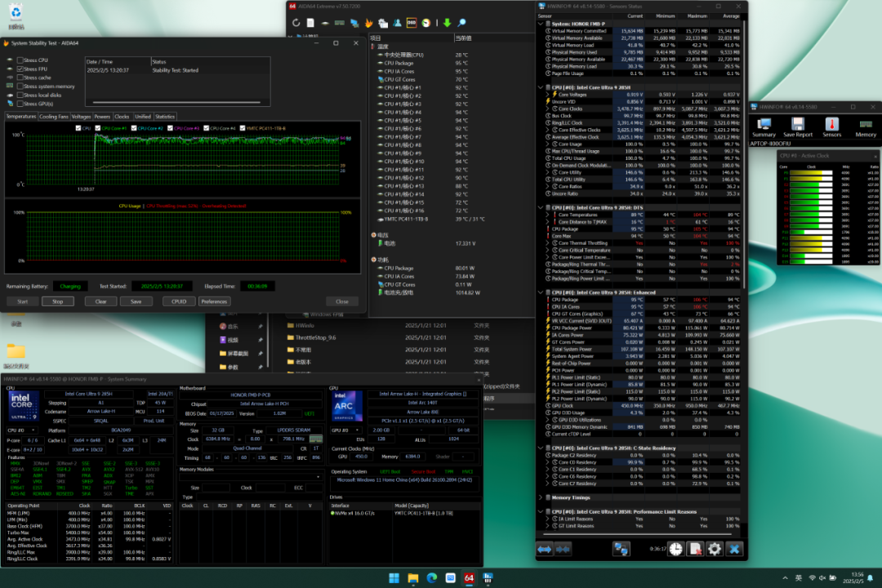Viewport: 882px width, 588px height.
Task: Click expand-columns double arrow in HWiNFO sensors footer
Action: point(545,549)
